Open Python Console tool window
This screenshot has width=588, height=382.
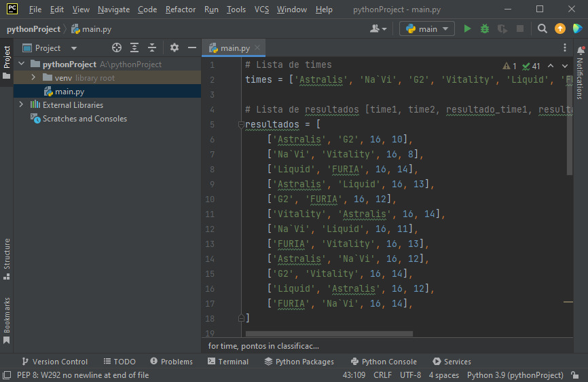384,362
